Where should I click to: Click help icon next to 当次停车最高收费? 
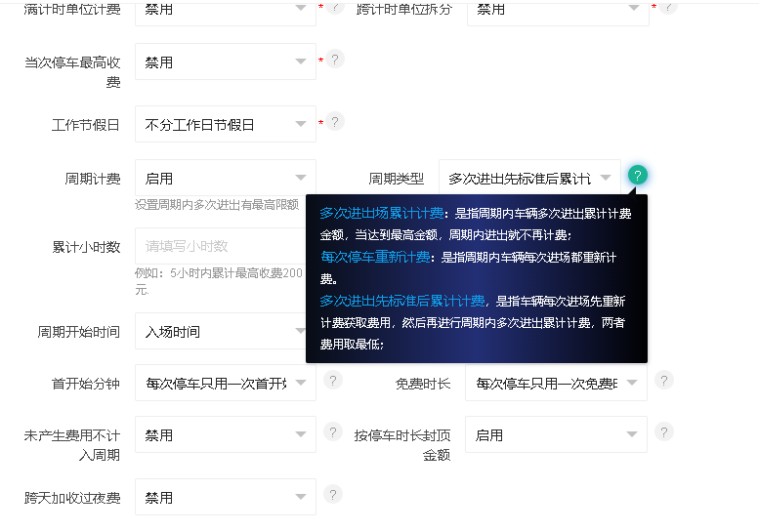click(x=334, y=60)
